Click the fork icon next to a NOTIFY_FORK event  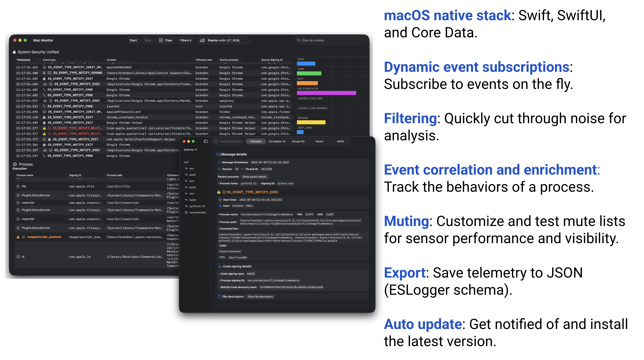tap(44, 90)
